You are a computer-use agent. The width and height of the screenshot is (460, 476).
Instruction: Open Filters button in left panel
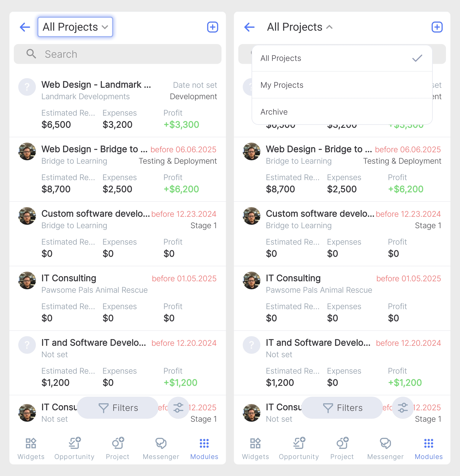tap(118, 407)
